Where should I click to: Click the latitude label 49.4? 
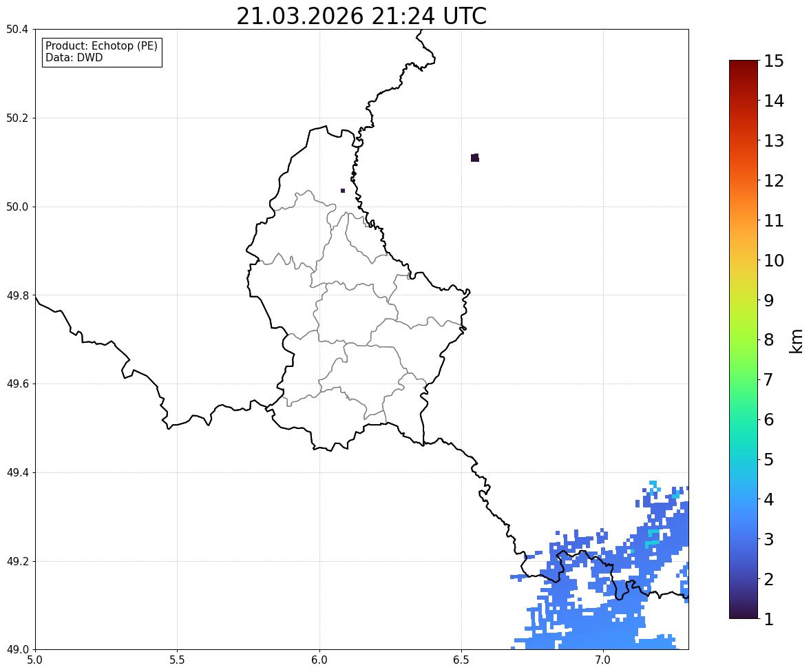click(17, 472)
